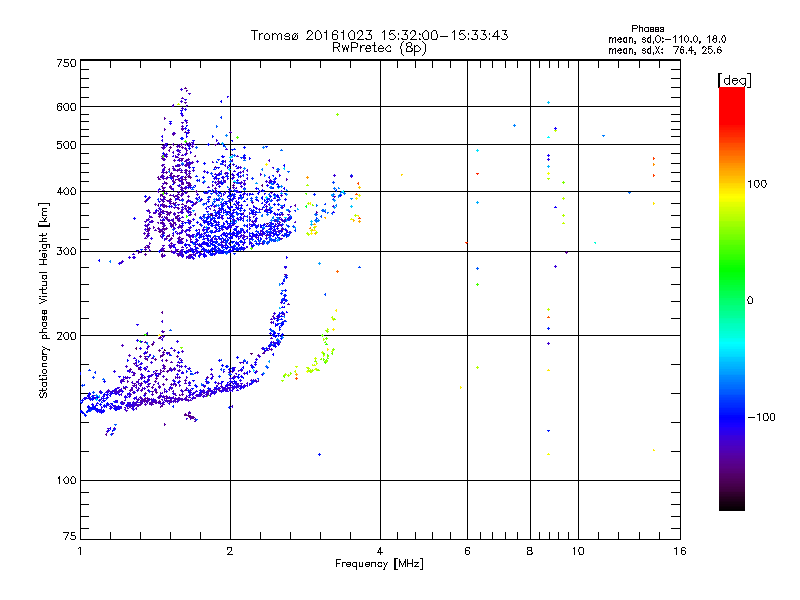Click y-axis tick label "400"
The image size is (800, 600).
tap(66, 192)
